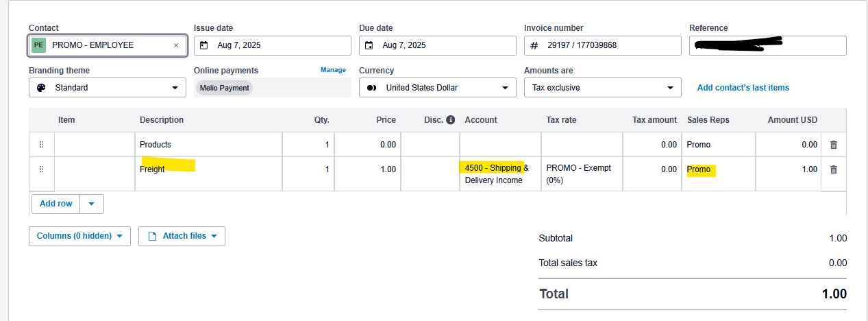The image size is (868, 321).
Task: Click the Attach files document icon
Action: coord(153,236)
